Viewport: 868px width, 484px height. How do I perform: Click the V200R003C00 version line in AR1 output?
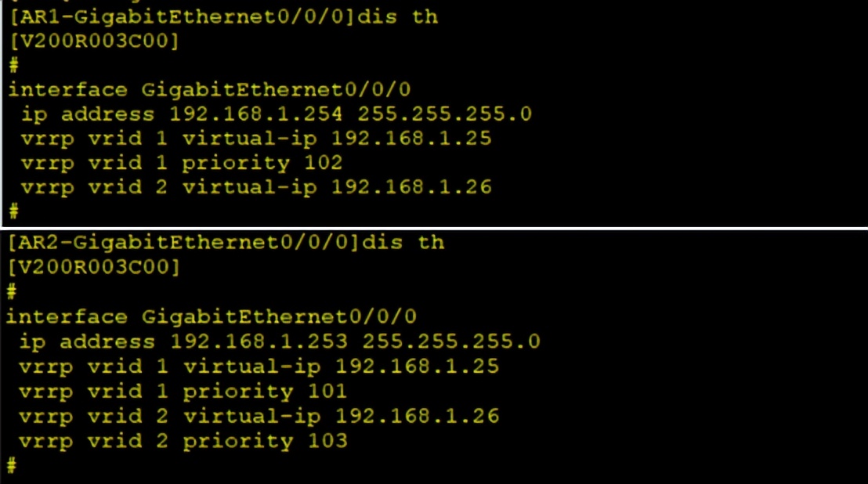point(94,41)
